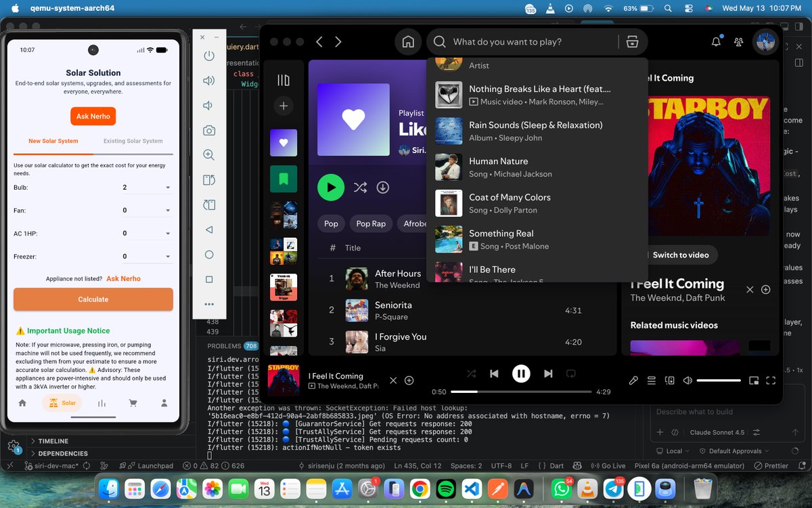Pause the current song
The height and width of the screenshot is (508, 812).
pyautogui.click(x=521, y=373)
